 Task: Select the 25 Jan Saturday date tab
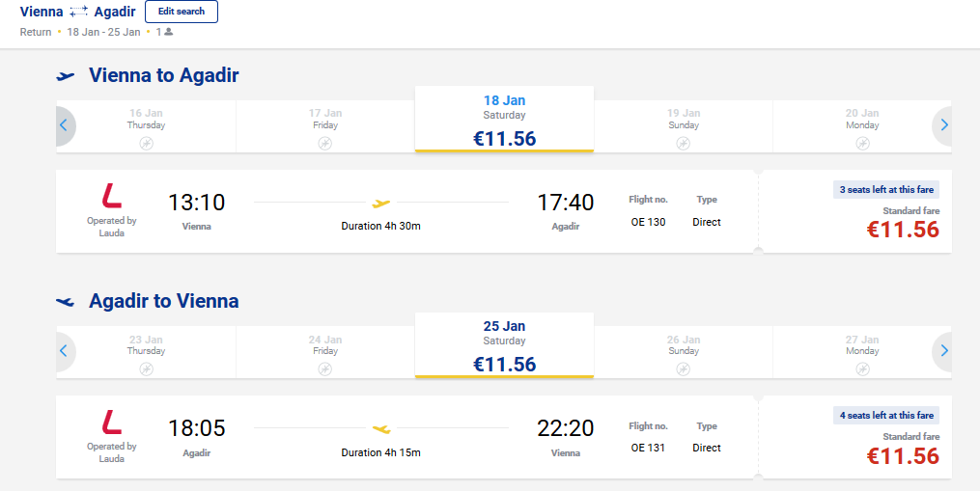click(504, 345)
